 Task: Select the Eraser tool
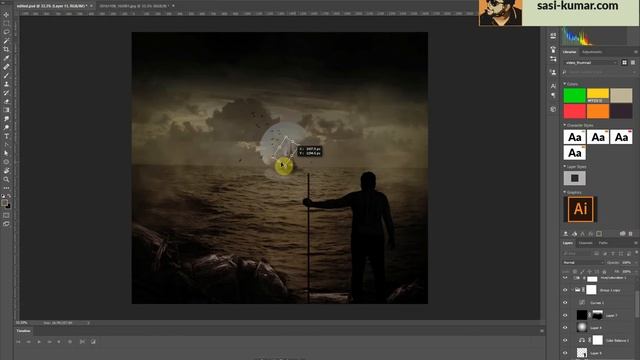(x=6, y=101)
